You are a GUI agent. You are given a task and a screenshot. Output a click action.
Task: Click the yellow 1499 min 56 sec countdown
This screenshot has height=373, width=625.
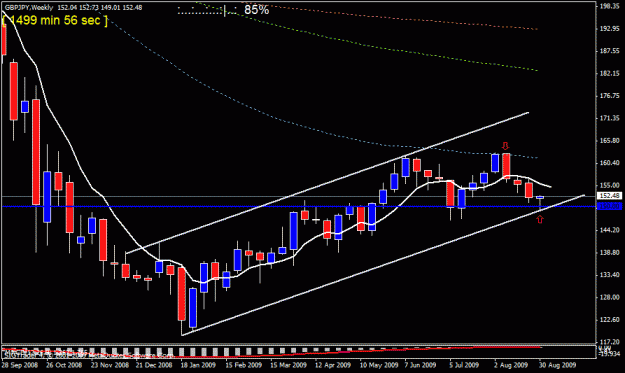pyautogui.click(x=55, y=20)
